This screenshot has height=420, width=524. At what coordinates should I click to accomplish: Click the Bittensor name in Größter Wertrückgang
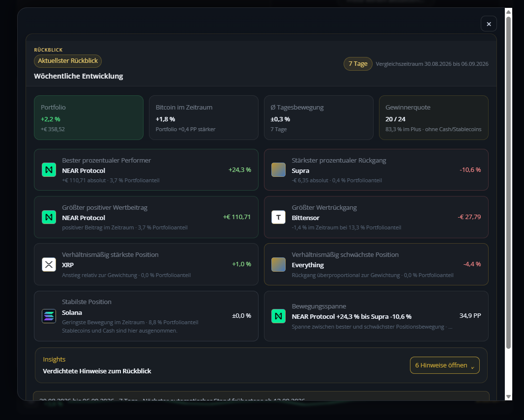point(305,218)
